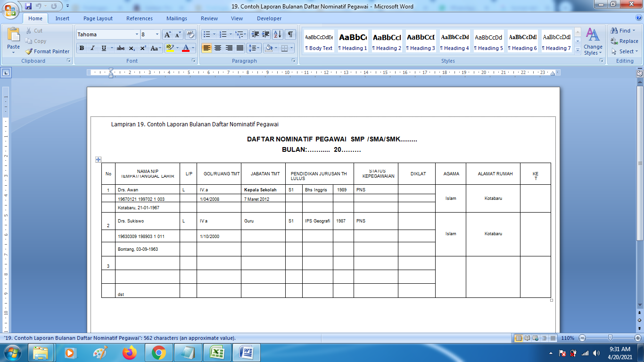
Task: Toggle strikethrough formatting
Action: point(121,48)
